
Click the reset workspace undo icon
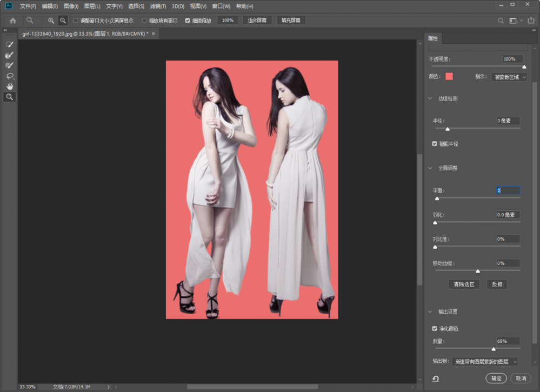[x=435, y=378]
